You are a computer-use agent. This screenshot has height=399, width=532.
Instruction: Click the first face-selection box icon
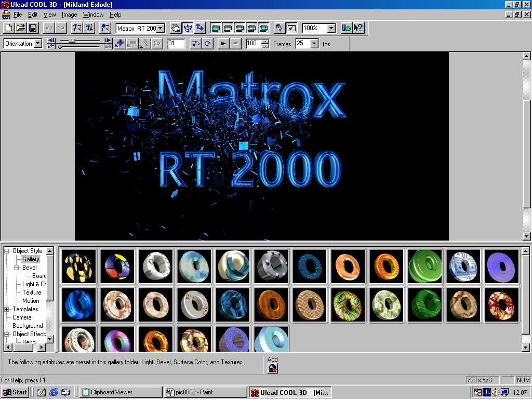pos(216,28)
